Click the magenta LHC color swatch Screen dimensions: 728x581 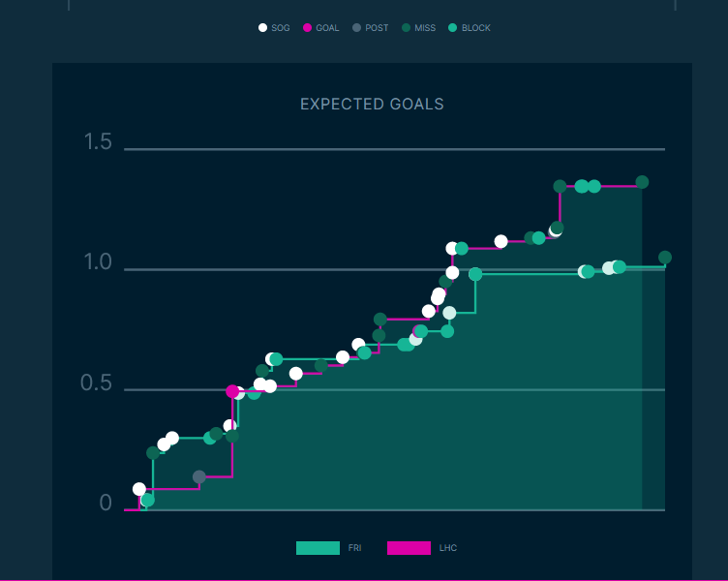click(409, 548)
